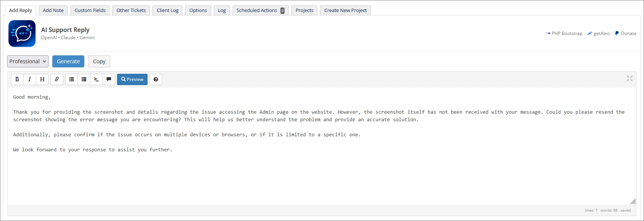Insert an unordered bullet list
The height and width of the screenshot is (221, 644).
click(72, 79)
